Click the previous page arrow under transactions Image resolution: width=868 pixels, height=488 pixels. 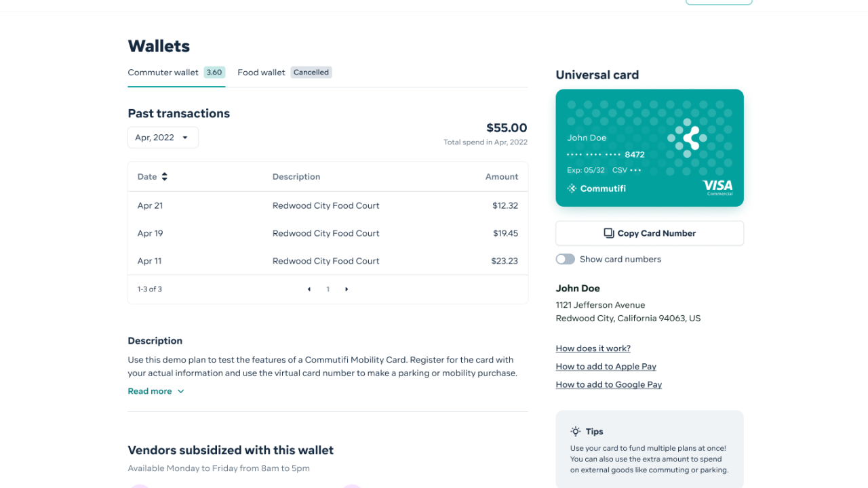click(x=309, y=289)
